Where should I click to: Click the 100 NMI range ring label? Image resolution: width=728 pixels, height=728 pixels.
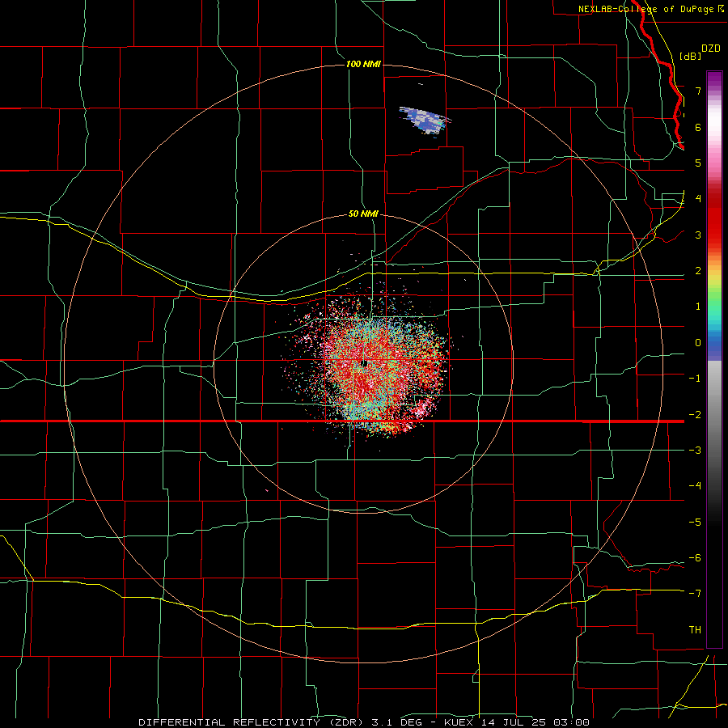[363, 64]
